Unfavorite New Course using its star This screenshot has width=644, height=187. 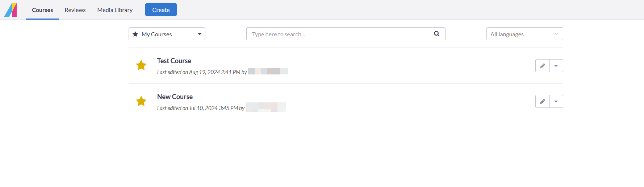(141, 101)
